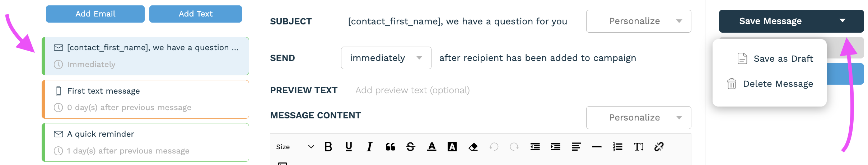This screenshot has width=868, height=165.
Task: Click the unlink icon in toolbar
Action: click(x=659, y=147)
